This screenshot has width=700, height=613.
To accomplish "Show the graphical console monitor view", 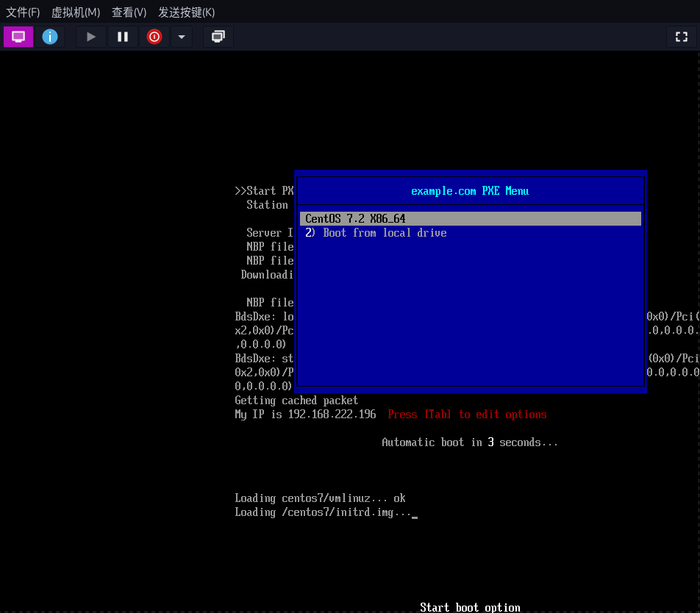I will click(18, 37).
